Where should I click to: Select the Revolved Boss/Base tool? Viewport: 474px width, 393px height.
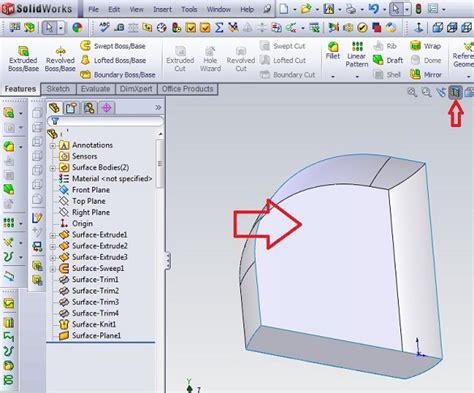coord(60,59)
